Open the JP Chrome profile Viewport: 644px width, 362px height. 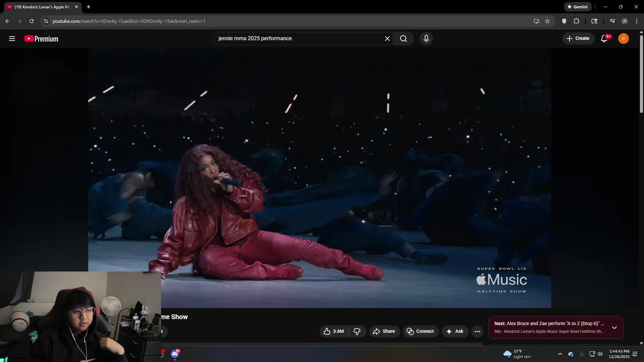point(624,21)
